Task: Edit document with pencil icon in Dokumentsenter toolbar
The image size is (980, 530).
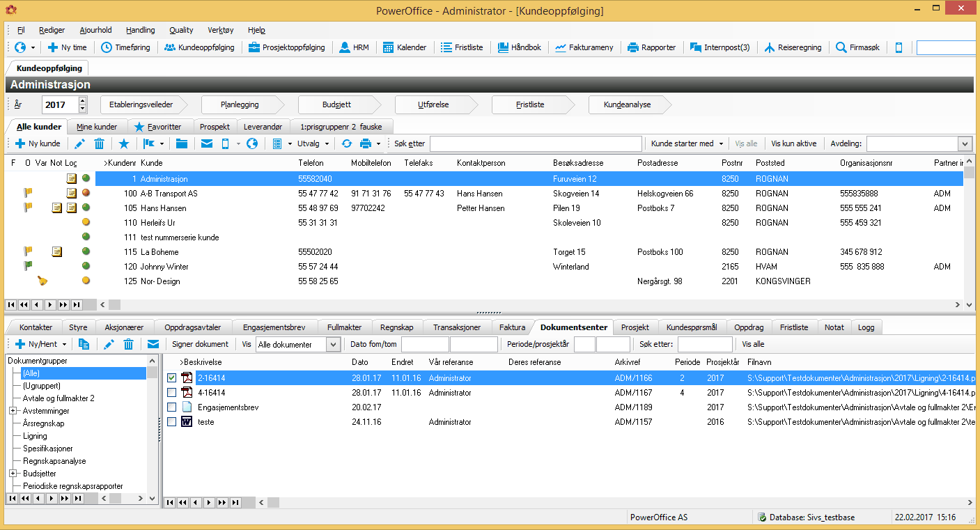Action: [x=109, y=344]
